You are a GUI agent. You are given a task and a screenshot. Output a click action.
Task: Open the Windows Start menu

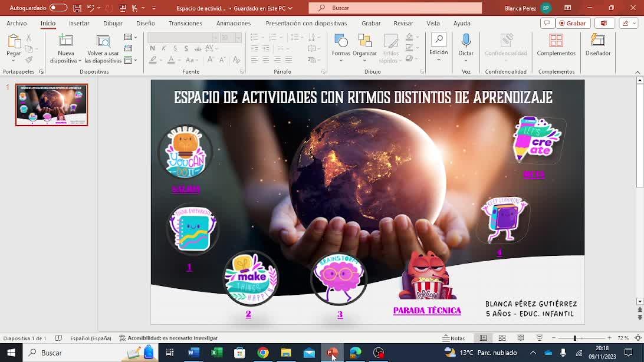[11, 353]
